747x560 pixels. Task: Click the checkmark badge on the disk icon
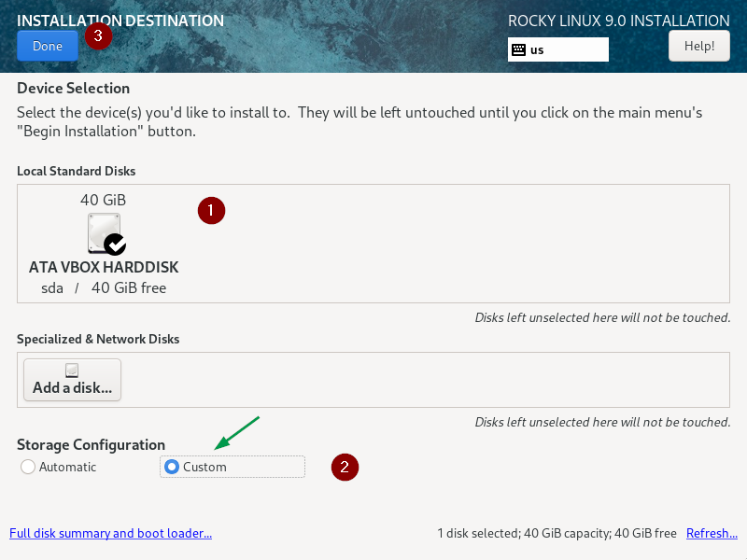114,245
